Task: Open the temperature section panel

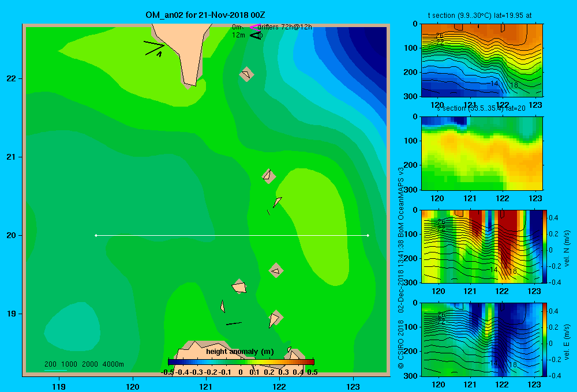Action: coord(482,61)
